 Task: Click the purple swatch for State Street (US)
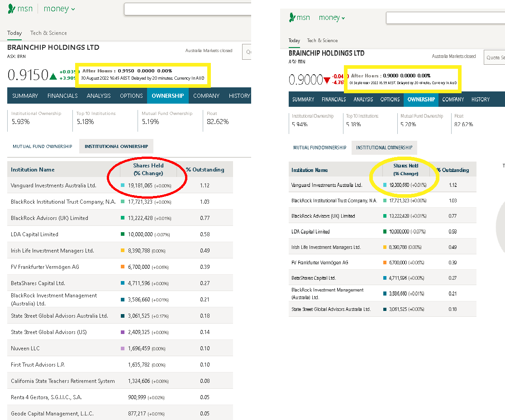(123, 332)
